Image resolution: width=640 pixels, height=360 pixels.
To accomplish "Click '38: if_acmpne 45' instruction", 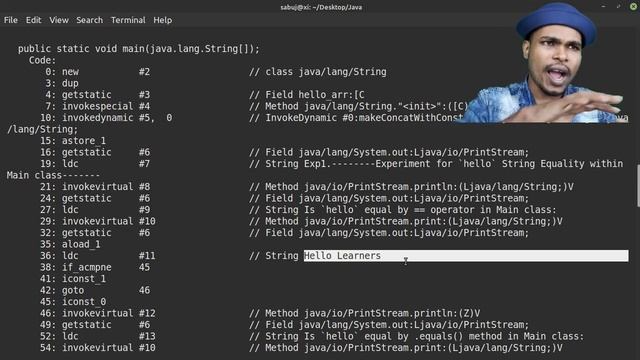I will pos(95,267).
